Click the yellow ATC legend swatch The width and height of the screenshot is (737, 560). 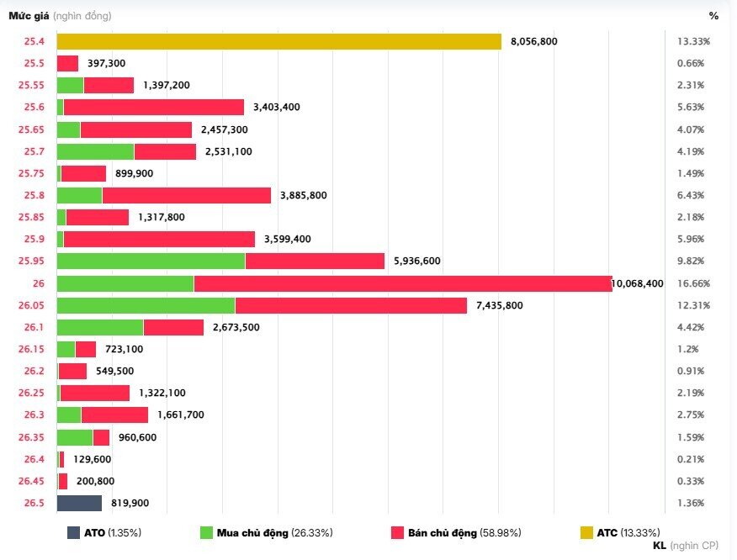point(586,532)
